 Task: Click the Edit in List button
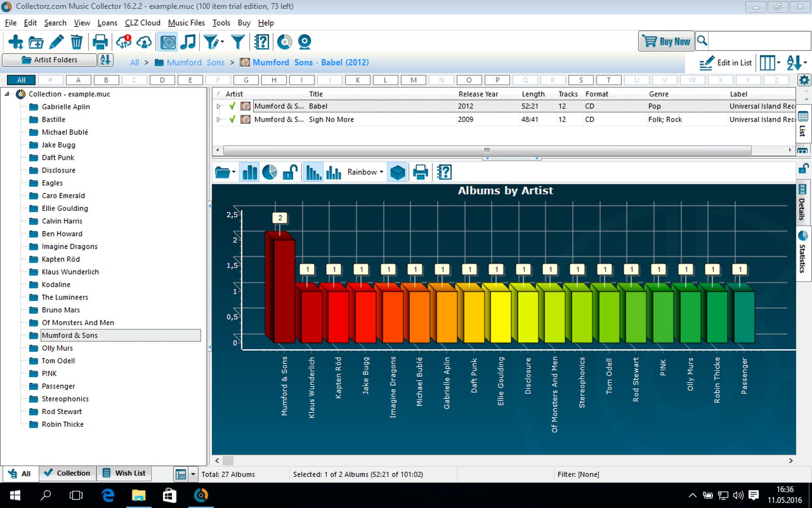tap(726, 62)
